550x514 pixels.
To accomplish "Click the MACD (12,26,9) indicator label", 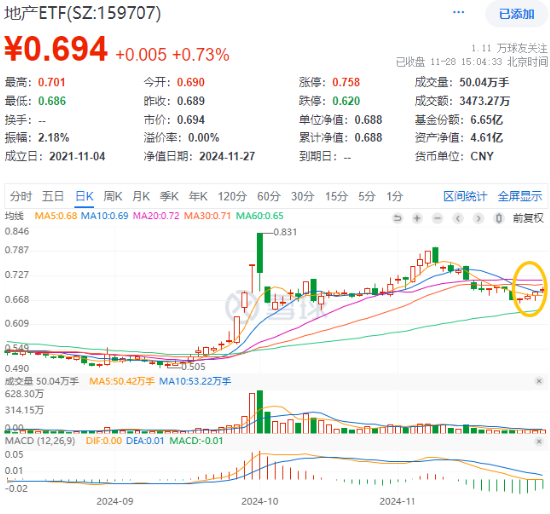I will [40, 441].
